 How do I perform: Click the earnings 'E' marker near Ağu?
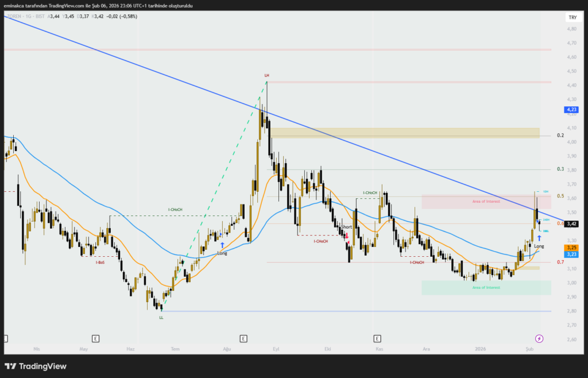243,338
